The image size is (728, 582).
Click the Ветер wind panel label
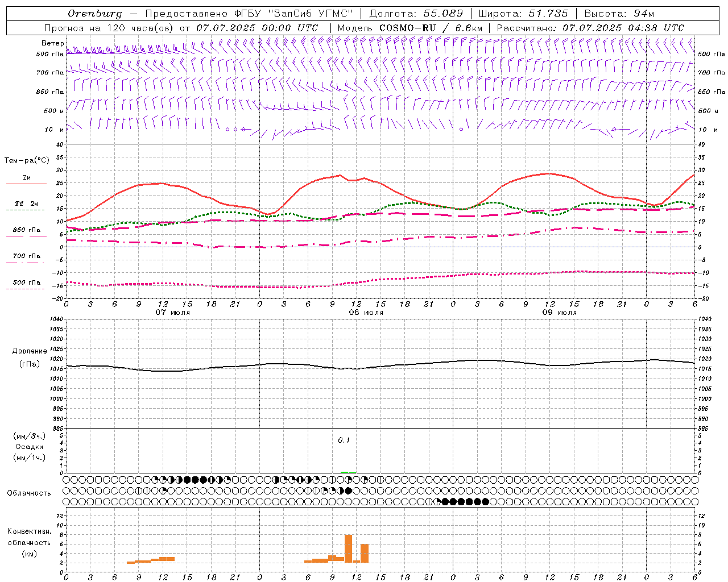point(52,43)
